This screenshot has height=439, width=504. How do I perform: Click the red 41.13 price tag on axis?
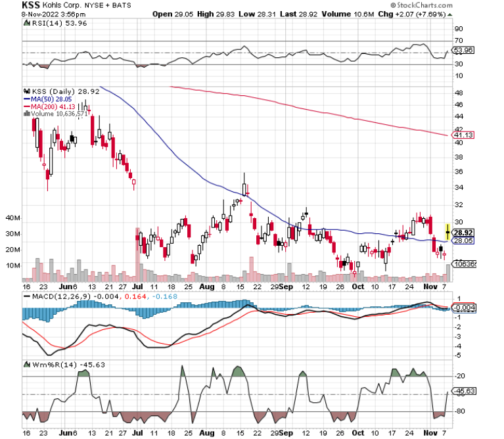coord(463,135)
